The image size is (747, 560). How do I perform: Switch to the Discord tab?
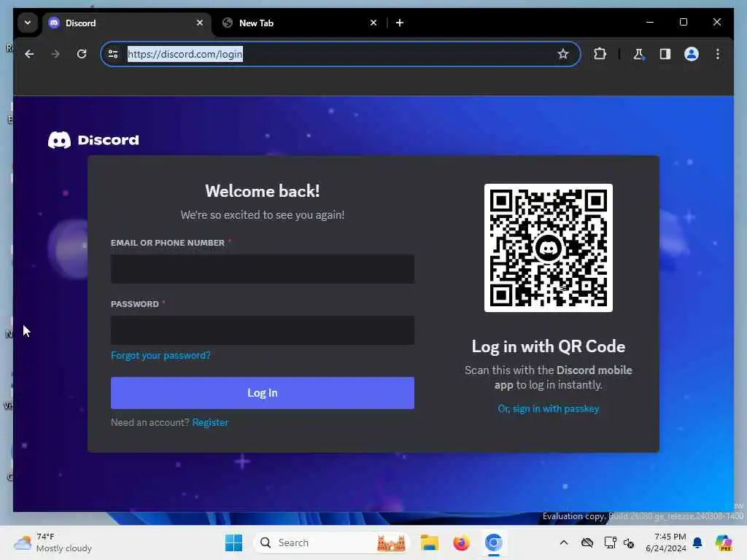tap(125, 23)
